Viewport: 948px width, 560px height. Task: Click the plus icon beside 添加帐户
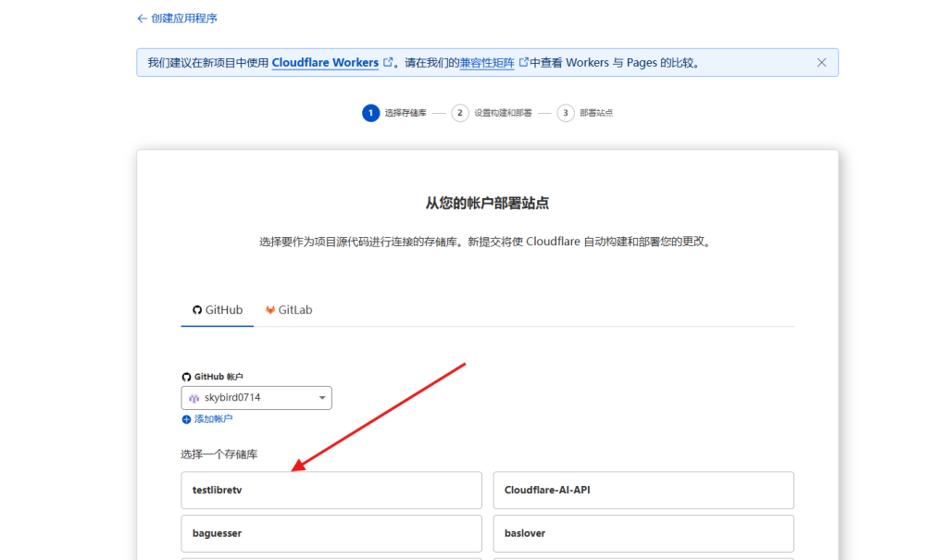click(x=186, y=419)
